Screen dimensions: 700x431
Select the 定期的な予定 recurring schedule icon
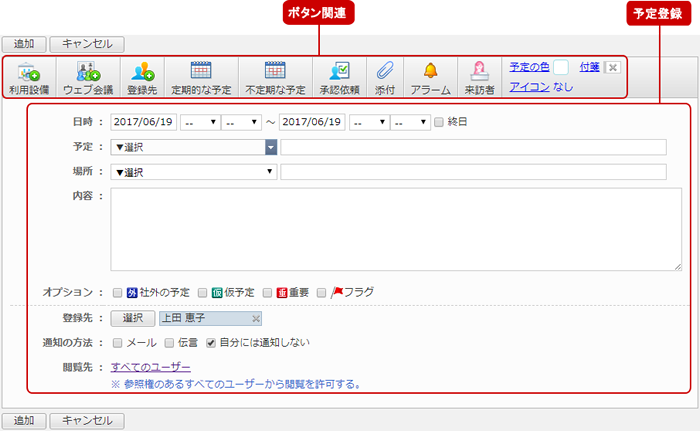tap(201, 77)
